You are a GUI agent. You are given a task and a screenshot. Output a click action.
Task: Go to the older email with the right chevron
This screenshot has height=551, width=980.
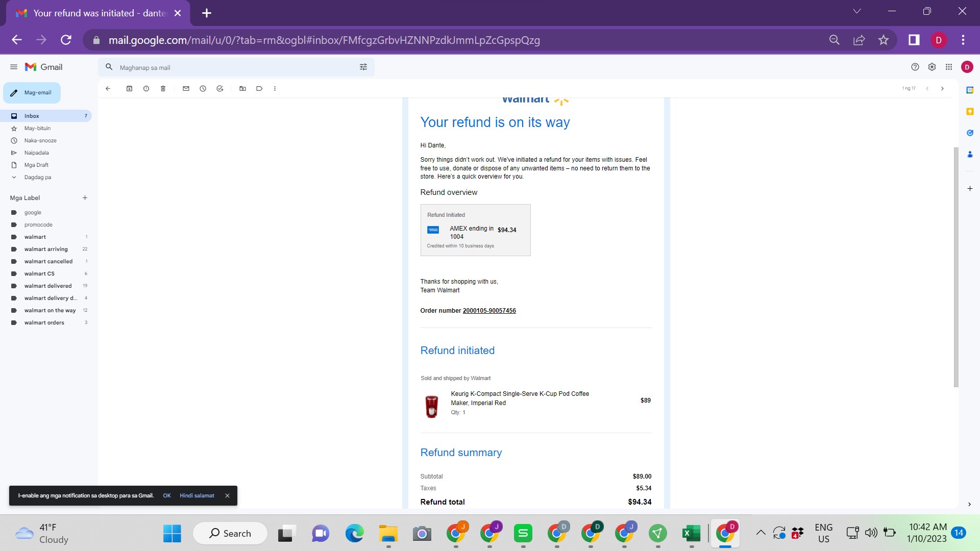pos(942,89)
